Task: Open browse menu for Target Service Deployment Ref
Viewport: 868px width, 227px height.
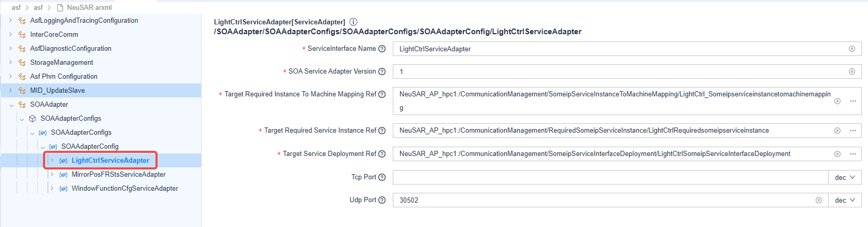Action: pos(852,154)
